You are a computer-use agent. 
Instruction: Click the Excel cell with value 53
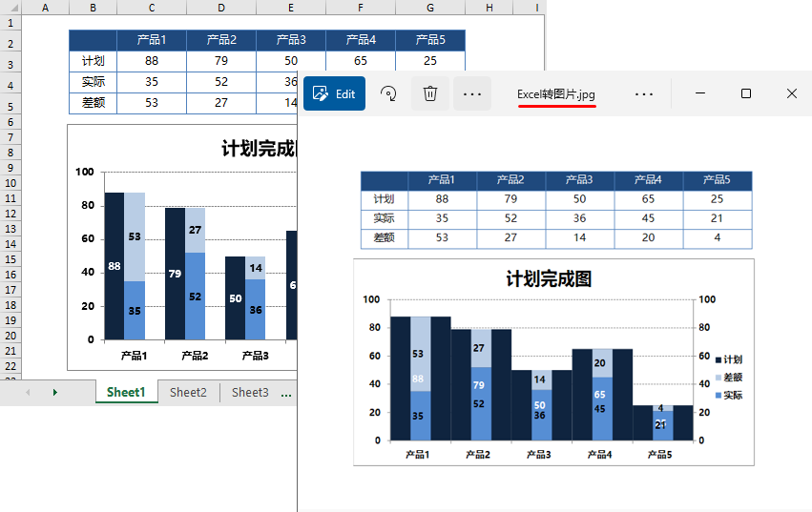coord(152,103)
